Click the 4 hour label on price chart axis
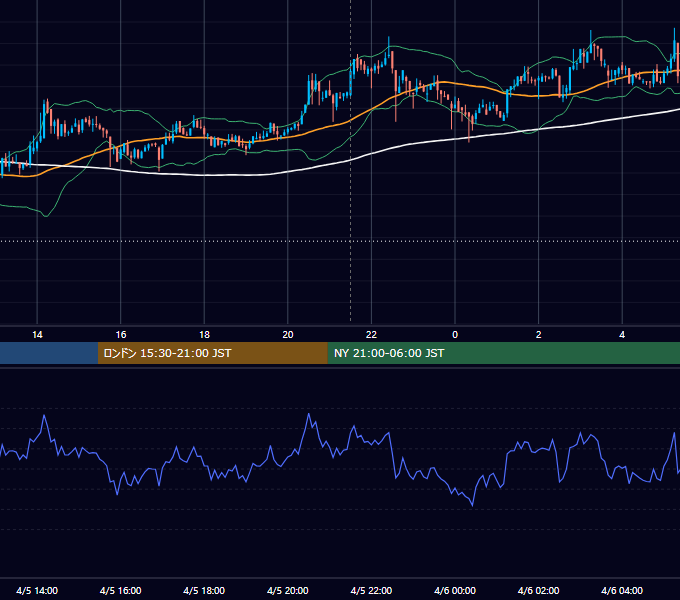 622,335
